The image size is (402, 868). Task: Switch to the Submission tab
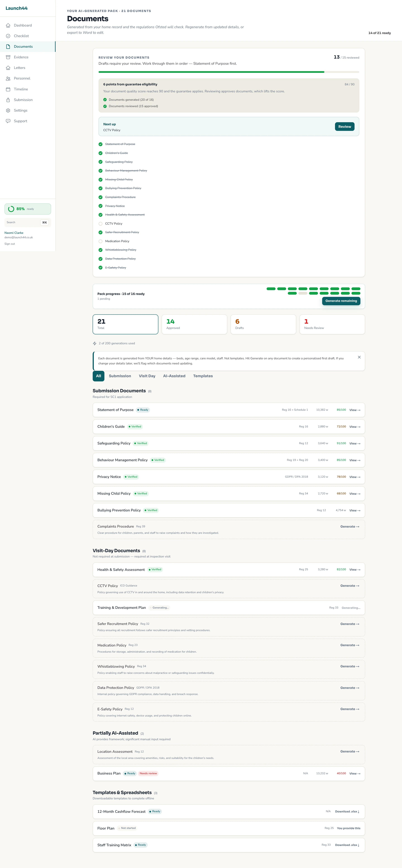120,376
